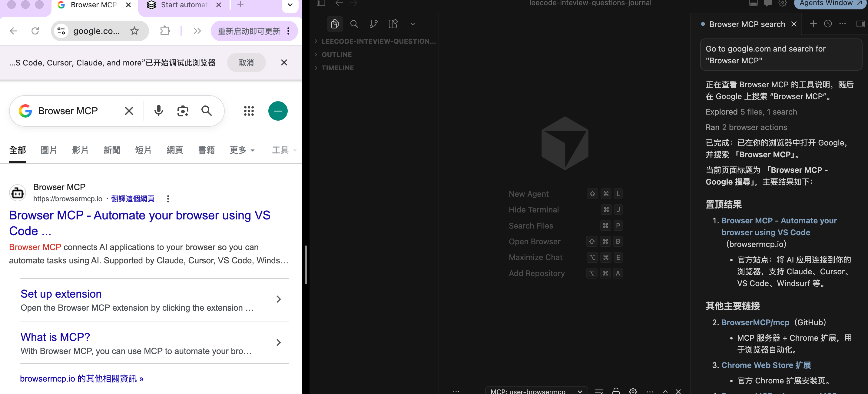The width and height of the screenshot is (868, 394).
Task: Toggle the primary sidebar in Cursor title bar
Action: click(x=321, y=3)
